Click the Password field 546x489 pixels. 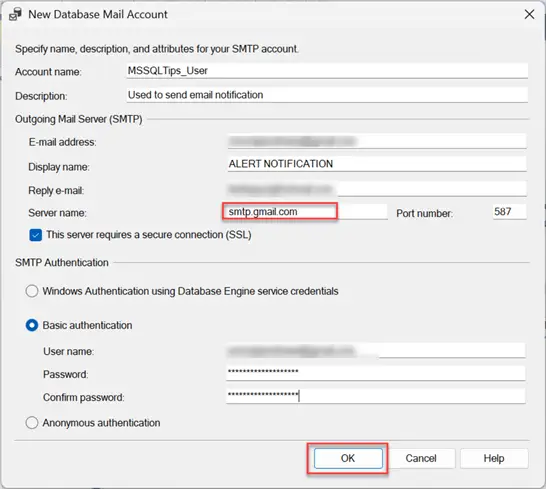(376, 373)
